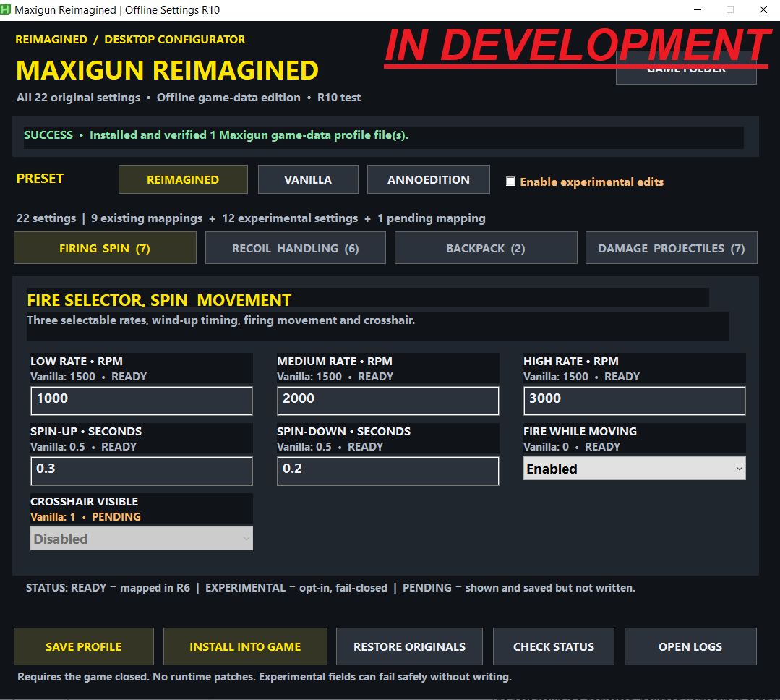
Task: Switch to the Recoil Handling tab
Action: tap(296, 248)
